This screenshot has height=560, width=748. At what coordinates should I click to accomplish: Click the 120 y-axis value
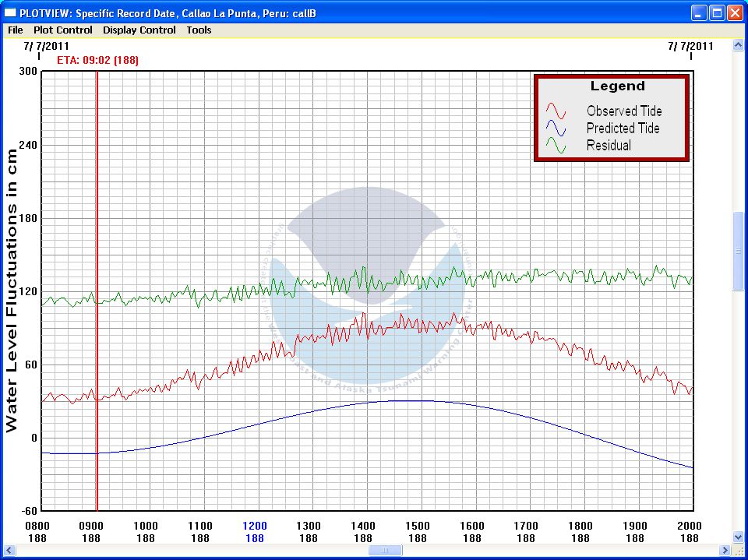point(28,291)
